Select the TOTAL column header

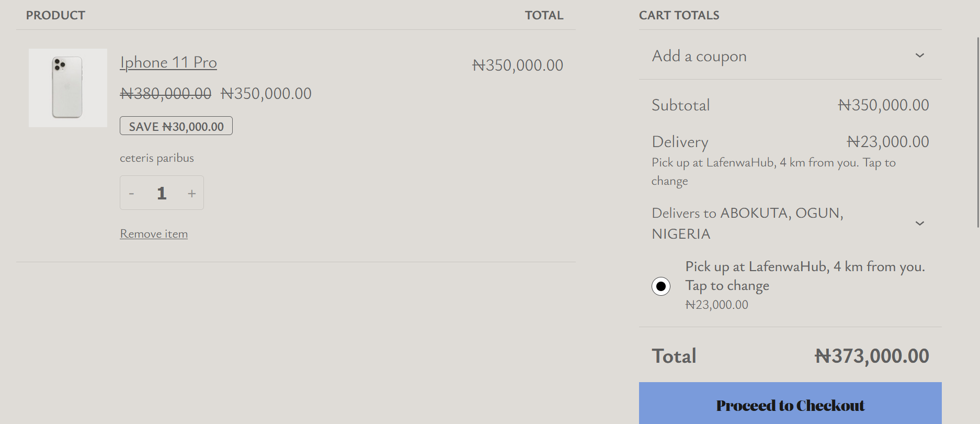(544, 15)
